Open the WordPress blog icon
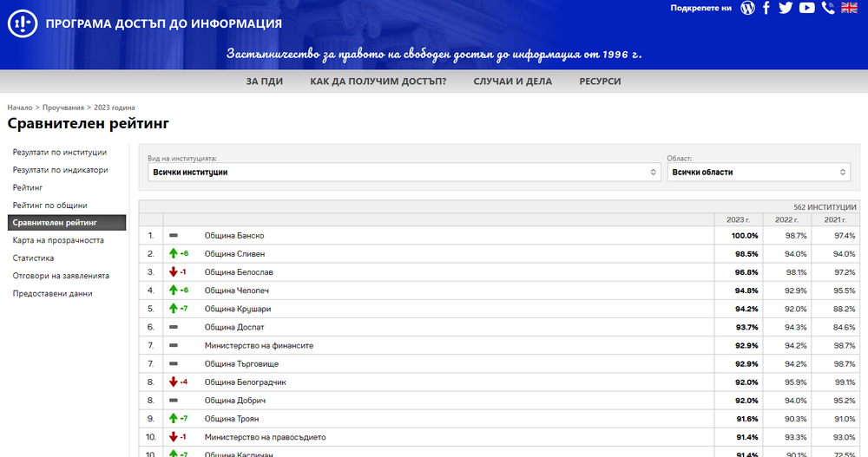The height and width of the screenshot is (457, 868). 747,8
